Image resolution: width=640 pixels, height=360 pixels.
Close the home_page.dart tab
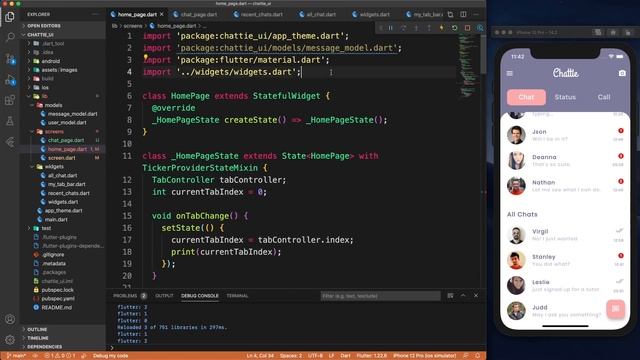click(x=162, y=14)
